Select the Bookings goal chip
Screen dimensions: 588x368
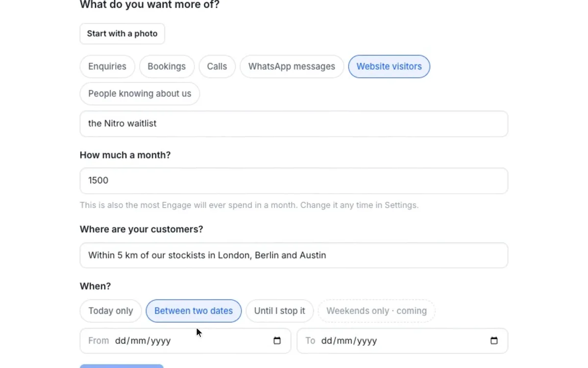[x=167, y=66]
